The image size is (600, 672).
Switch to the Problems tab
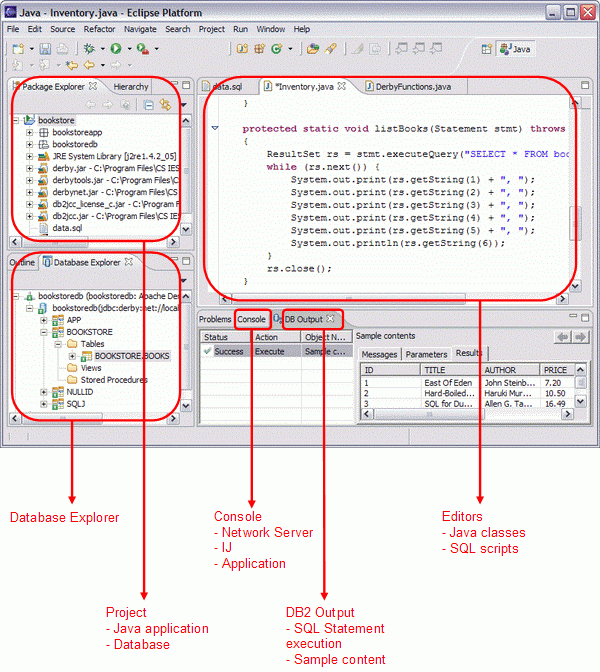(x=215, y=319)
